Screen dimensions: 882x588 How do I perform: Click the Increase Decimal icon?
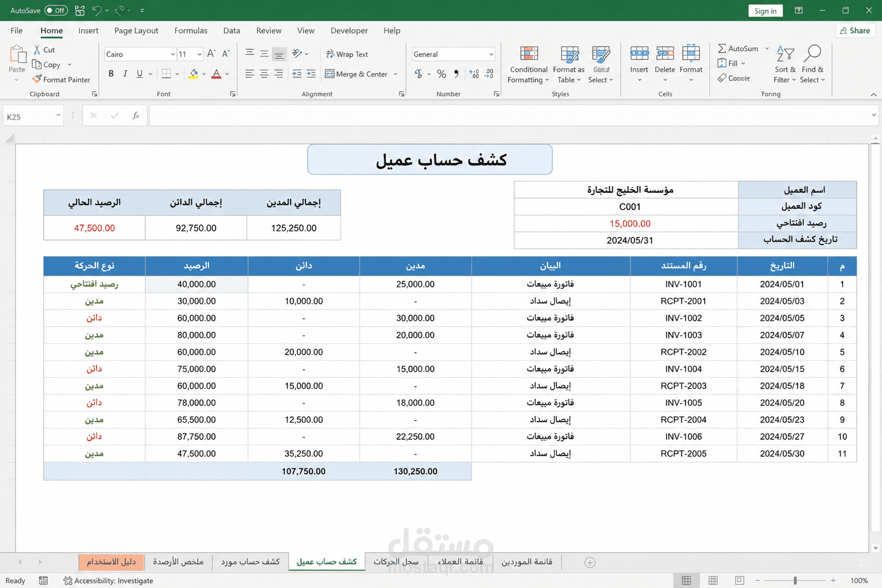pyautogui.click(x=474, y=73)
